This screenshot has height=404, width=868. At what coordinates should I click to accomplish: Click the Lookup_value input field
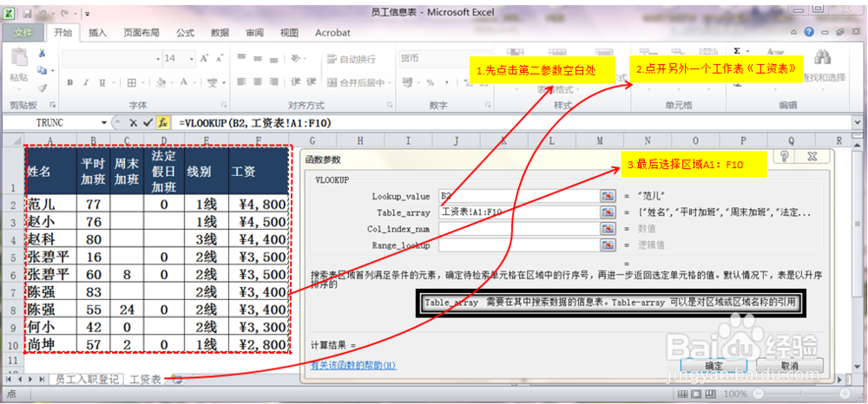pyautogui.click(x=519, y=196)
